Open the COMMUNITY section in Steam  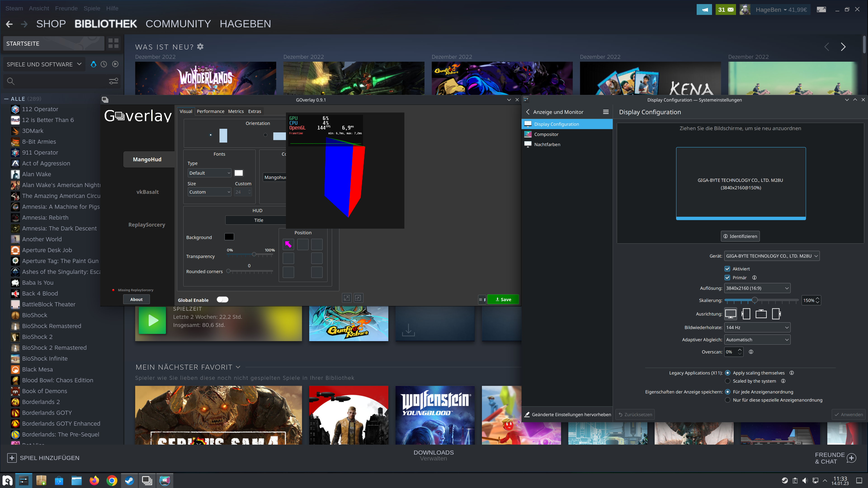[x=178, y=24]
